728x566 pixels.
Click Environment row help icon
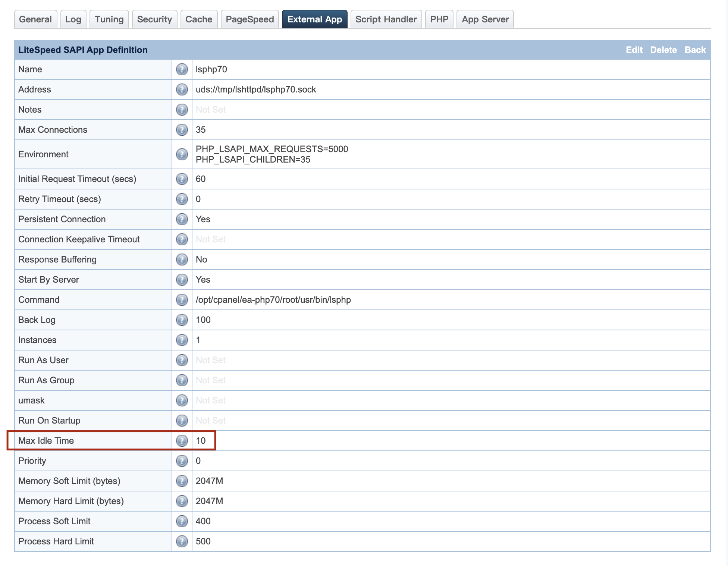click(x=182, y=154)
